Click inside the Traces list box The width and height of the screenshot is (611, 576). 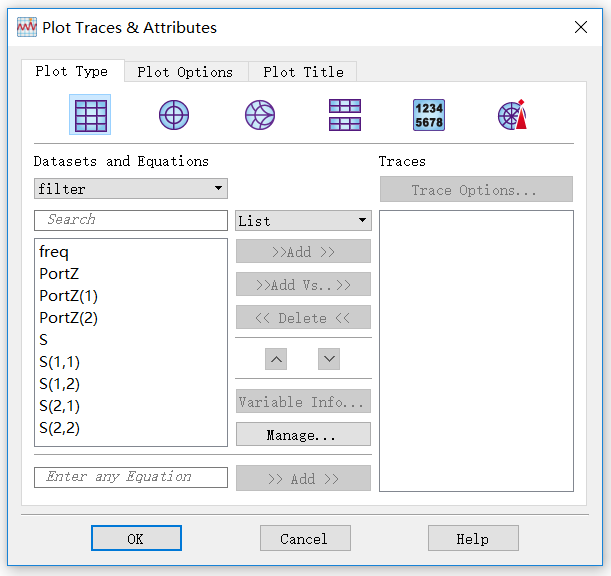476,351
